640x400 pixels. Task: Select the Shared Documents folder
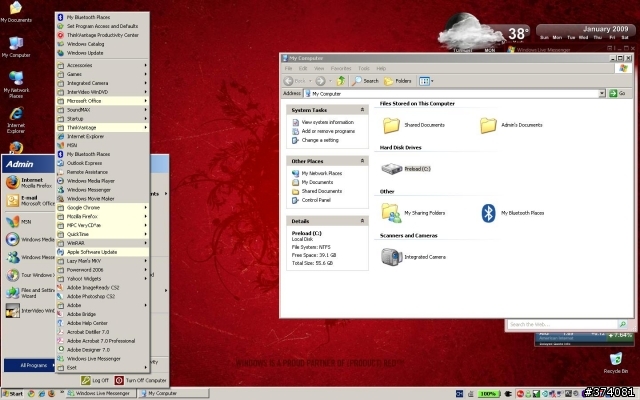pyautogui.click(x=413, y=125)
